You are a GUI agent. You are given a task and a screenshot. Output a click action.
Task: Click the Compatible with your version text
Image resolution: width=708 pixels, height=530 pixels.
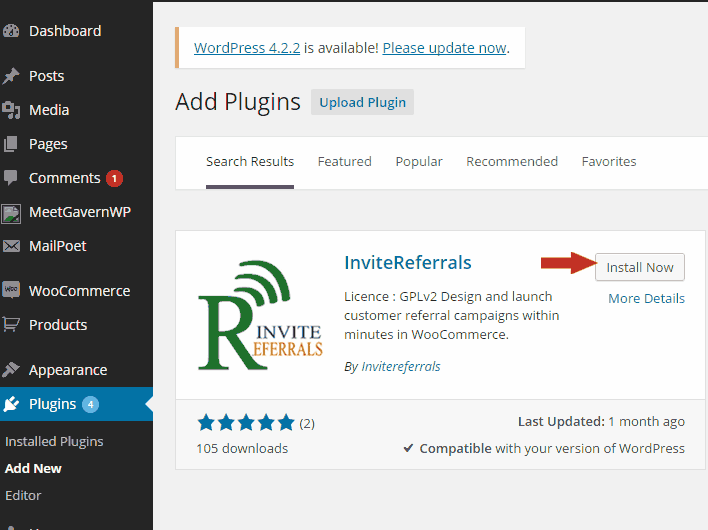pyautogui.click(x=552, y=448)
